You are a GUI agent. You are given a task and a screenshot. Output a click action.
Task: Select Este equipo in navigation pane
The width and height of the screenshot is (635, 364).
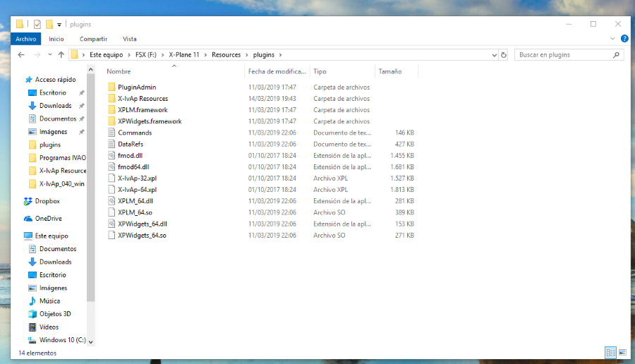pyautogui.click(x=52, y=236)
